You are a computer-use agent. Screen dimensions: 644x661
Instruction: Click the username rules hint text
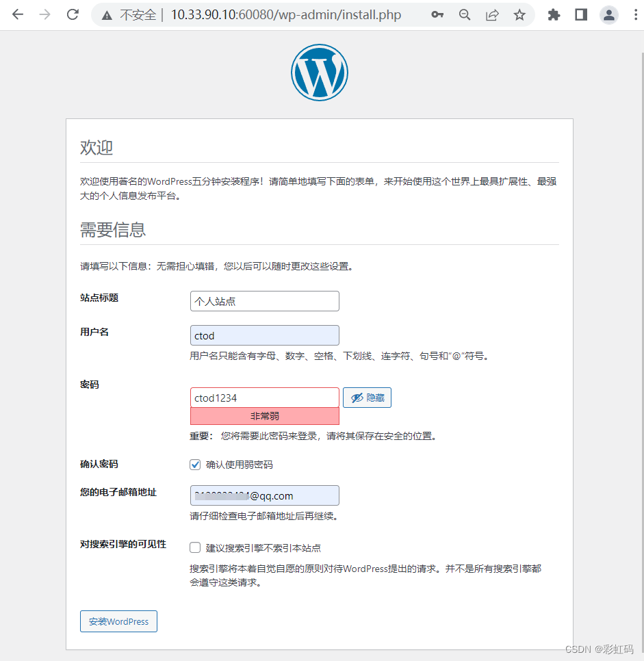[339, 357]
